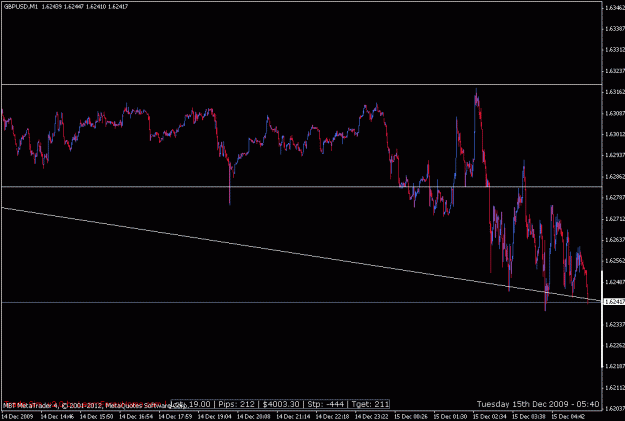
Task: Click the 1.62712 price scale label
Action: coord(615,218)
